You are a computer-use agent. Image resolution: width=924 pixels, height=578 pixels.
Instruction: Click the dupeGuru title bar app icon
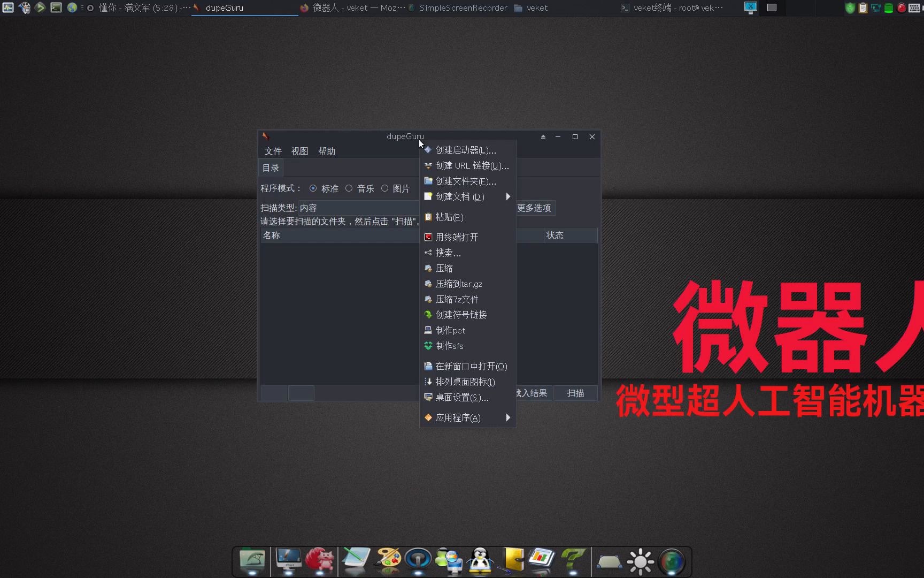pyautogui.click(x=265, y=136)
